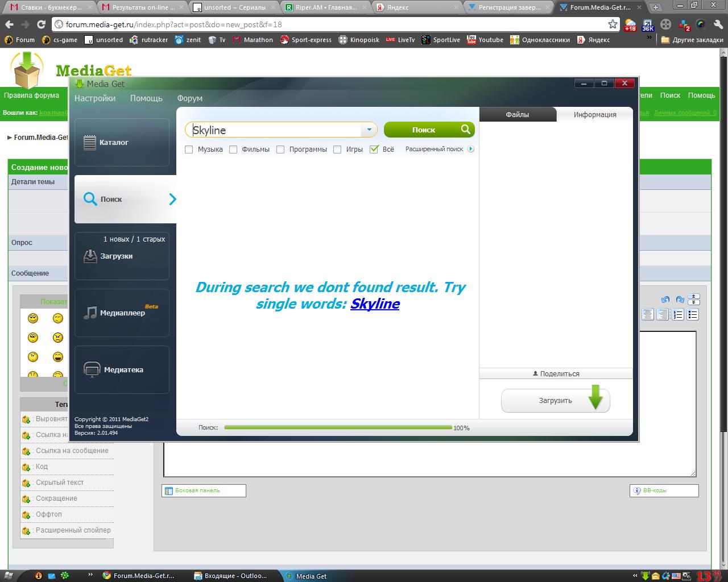Go back with Chrome's back arrow
728x582 pixels.
9,24
